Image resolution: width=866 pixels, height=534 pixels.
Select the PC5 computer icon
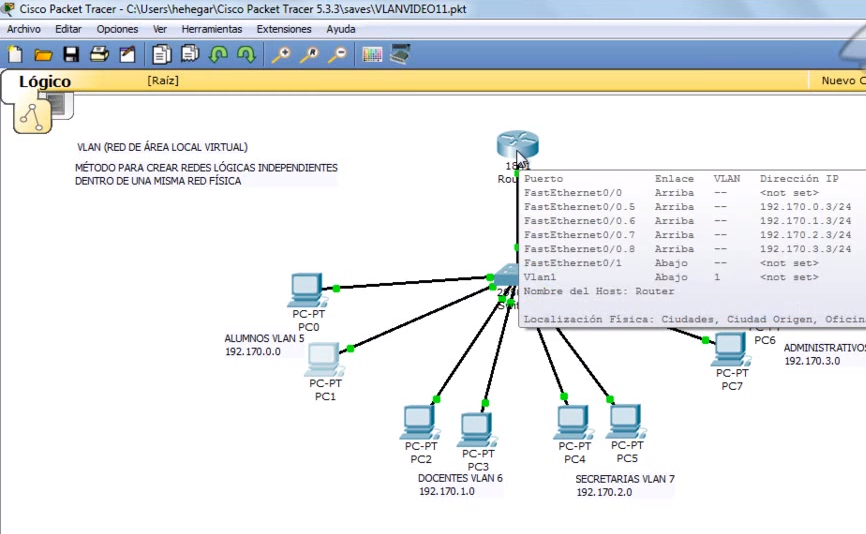(x=626, y=421)
